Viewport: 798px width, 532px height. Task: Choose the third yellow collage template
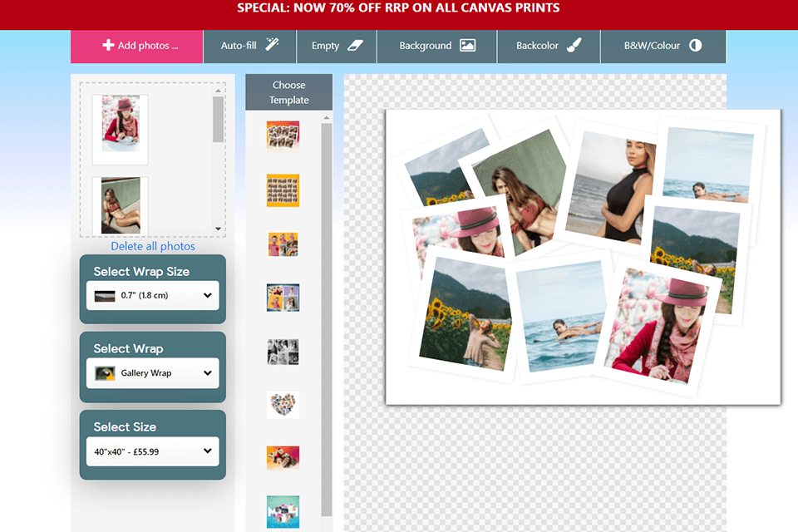click(x=283, y=244)
